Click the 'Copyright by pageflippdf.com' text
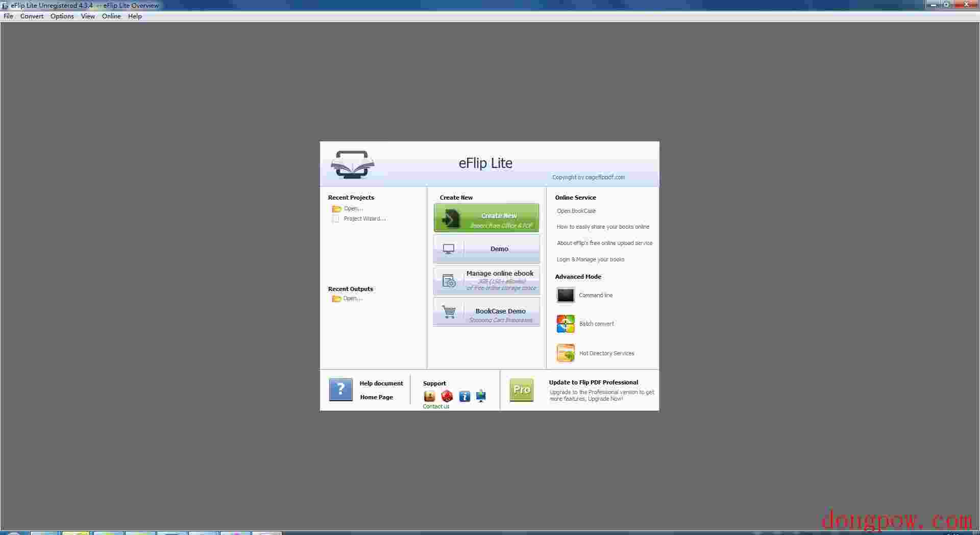Viewport: 980px width, 535px height. tap(589, 177)
